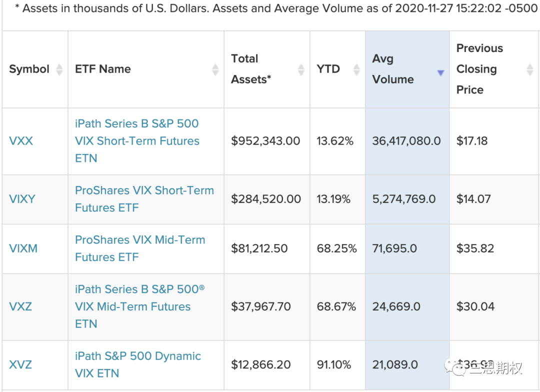
Task: Toggle Avg Volume descending sort arrow
Action: point(440,73)
